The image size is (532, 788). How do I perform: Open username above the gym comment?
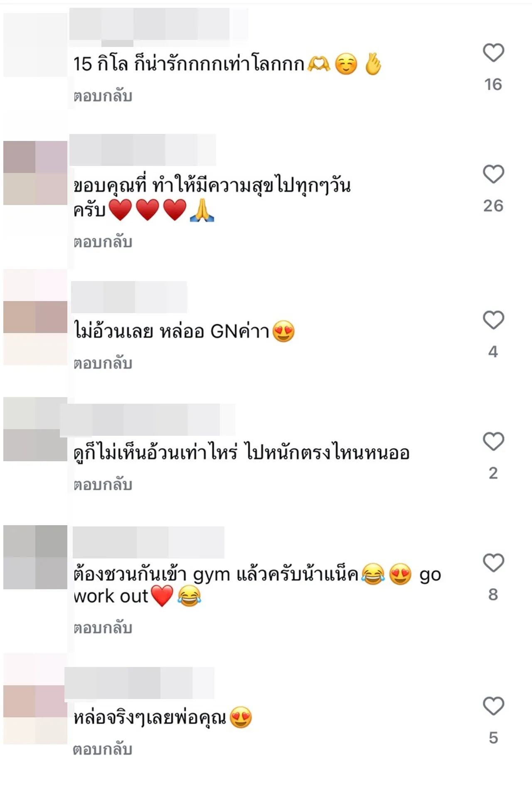coord(148,542)
